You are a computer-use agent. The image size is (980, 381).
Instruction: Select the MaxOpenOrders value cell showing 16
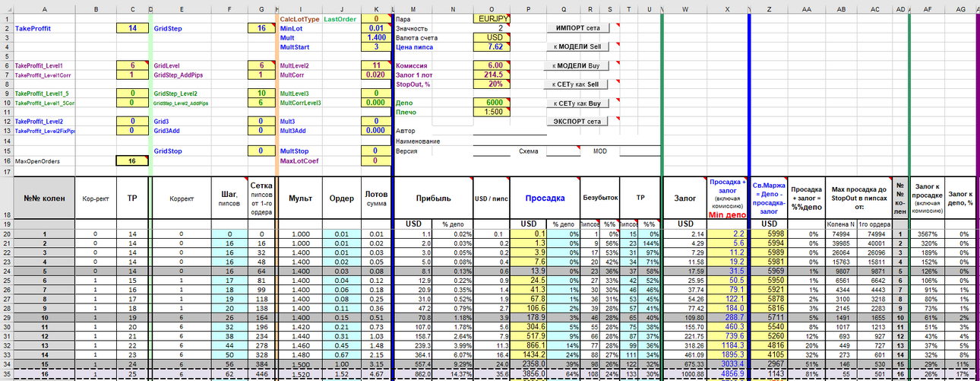tap(133, 161)
